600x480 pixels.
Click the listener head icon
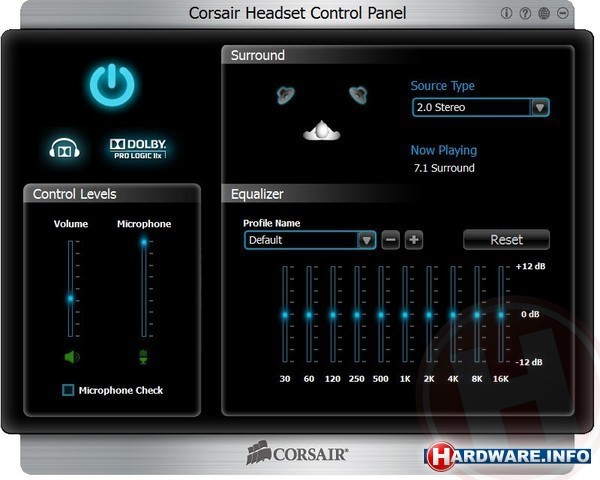click(x=321, y=130)
